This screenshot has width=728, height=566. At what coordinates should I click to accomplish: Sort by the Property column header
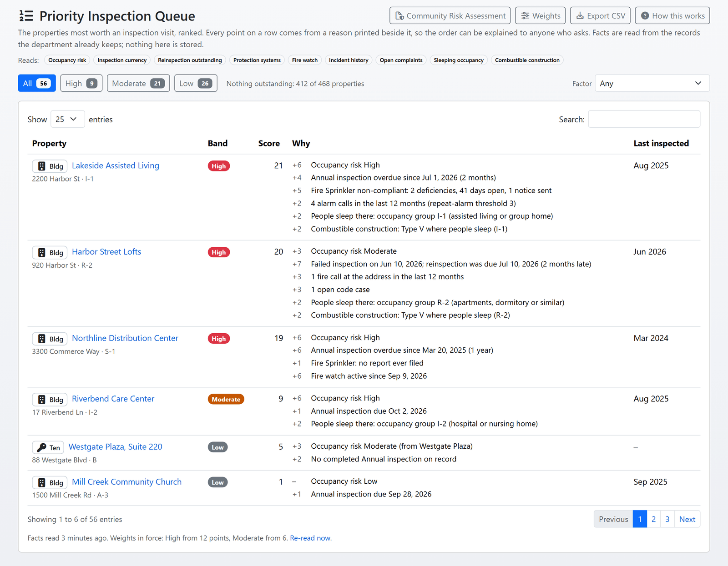(x=49, y=143)
